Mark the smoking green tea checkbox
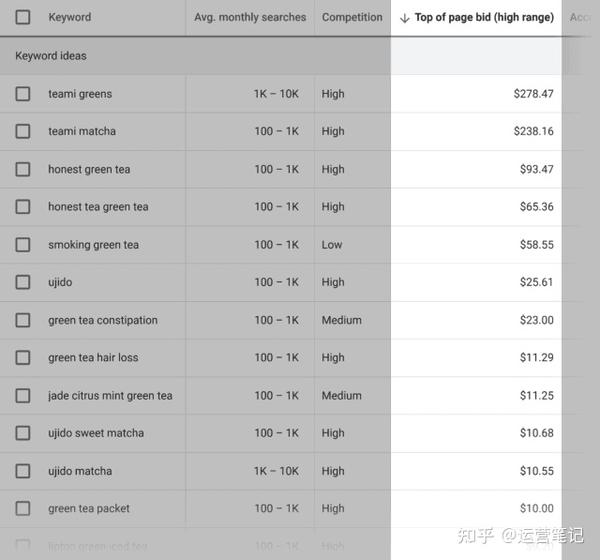The width and height of the screenshot is (600, 560). (23, 245)
